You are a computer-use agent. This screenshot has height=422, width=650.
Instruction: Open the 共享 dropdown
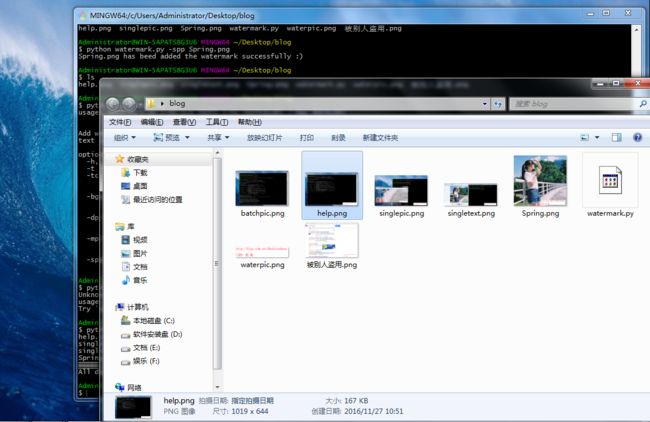tap(218, 138)
